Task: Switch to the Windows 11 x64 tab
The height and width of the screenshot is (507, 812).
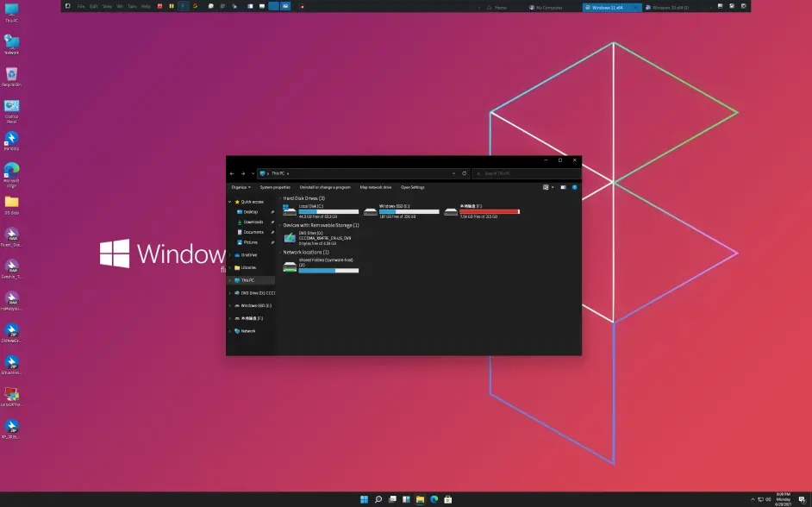Action: tap(612, 8)
